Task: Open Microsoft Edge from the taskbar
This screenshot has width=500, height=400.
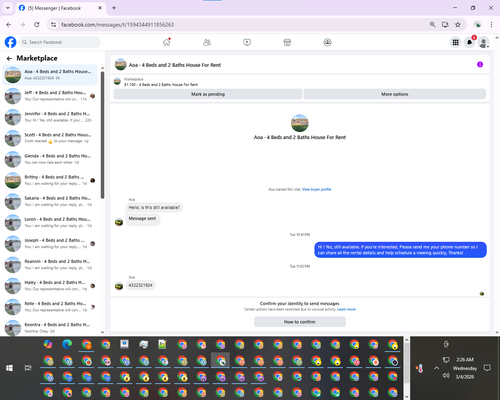Action: click(67, 344)
